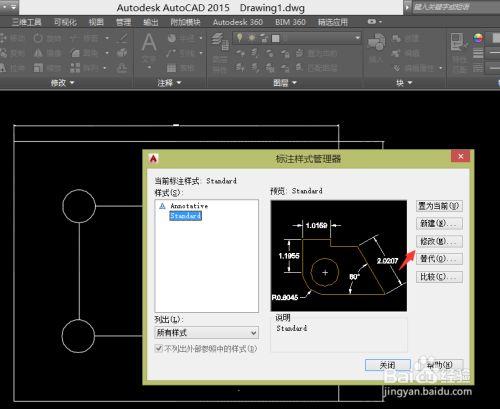Select the Array tool icon
Image resolution: width=500 pixels, height=409 pixels.
[x=75, y=68]
